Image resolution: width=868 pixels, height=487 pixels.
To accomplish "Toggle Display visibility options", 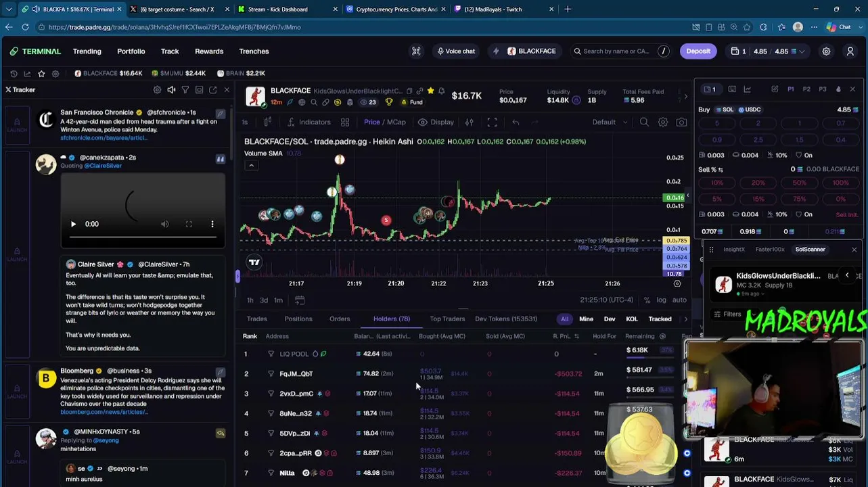I will 436,122.
